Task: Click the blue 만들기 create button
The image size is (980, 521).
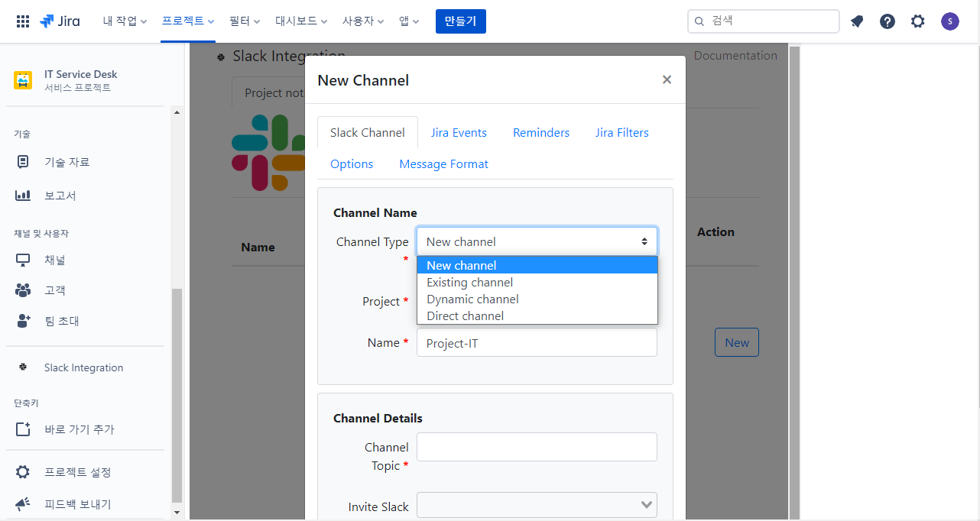Action: click(x=460, y=21)
